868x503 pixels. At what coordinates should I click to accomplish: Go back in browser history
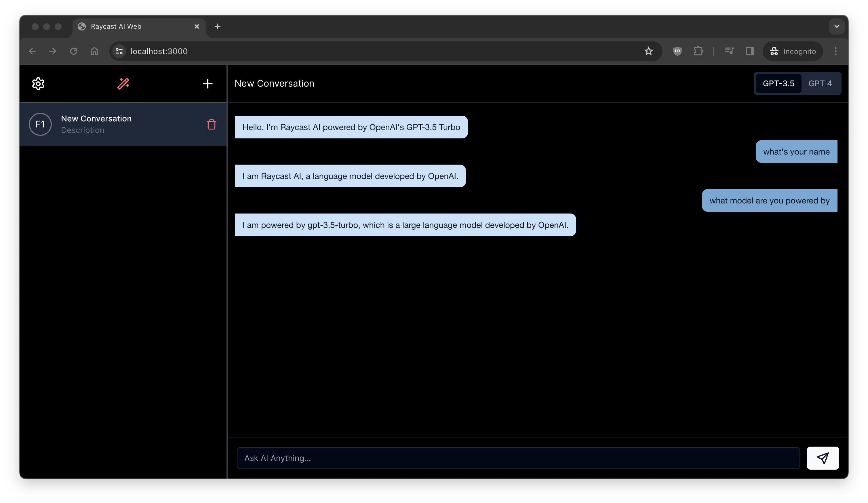[x=33, y=51]
